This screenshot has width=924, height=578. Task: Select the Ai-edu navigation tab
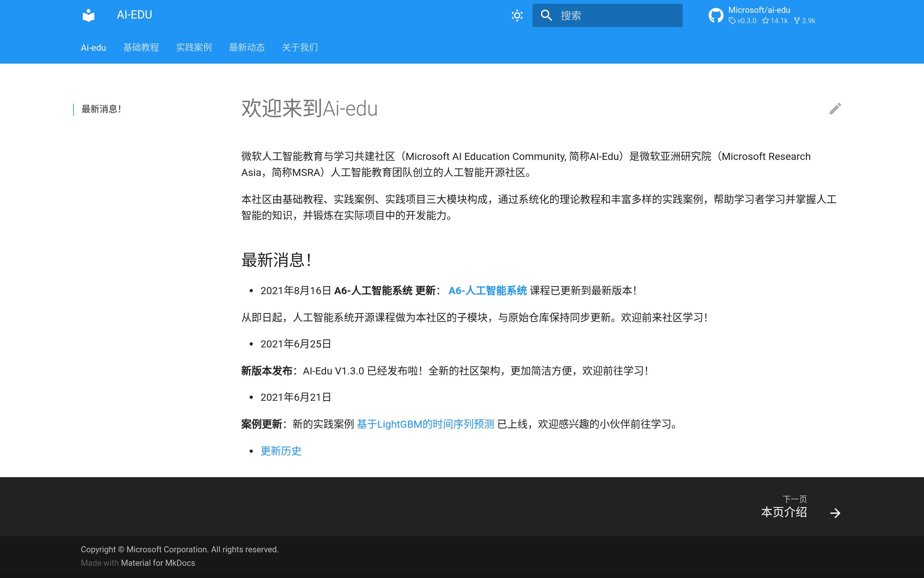tap(94, 48)
